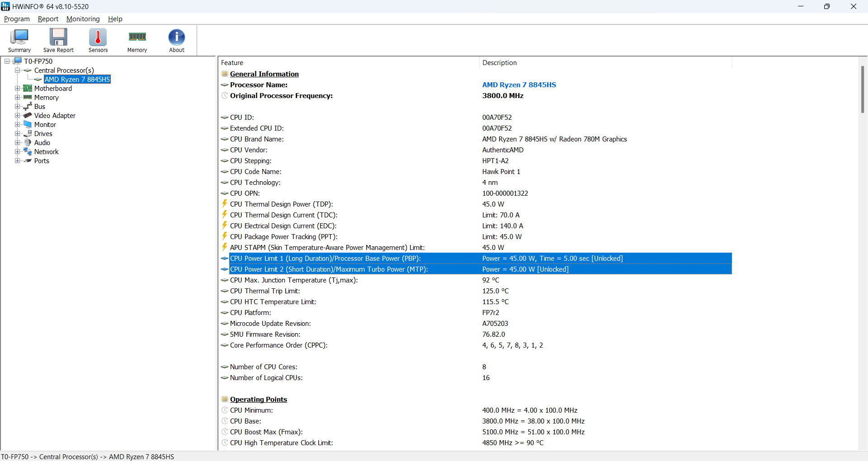868x461 pixels.
Task: Click the Hawk Point 1 value
Action: pyautogui.click(x=501, y=171)
